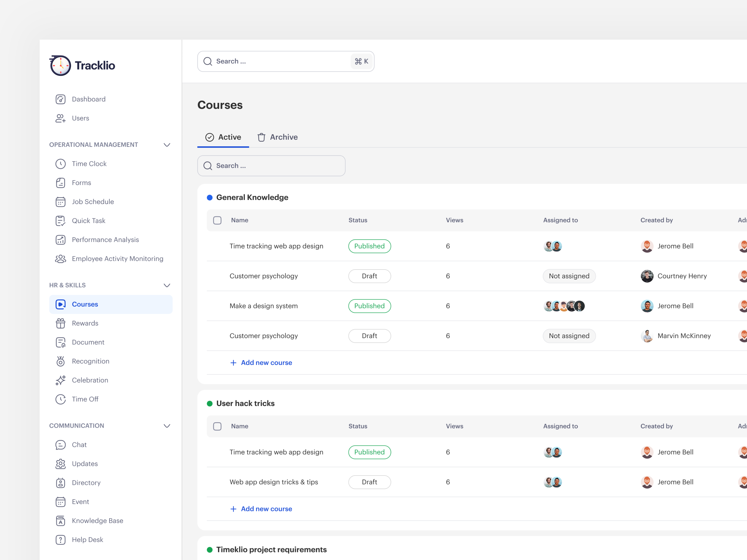The height and width of the screenshot is (560, 747).
Task: Select the Quick Task icon
Action: [60, 221]
